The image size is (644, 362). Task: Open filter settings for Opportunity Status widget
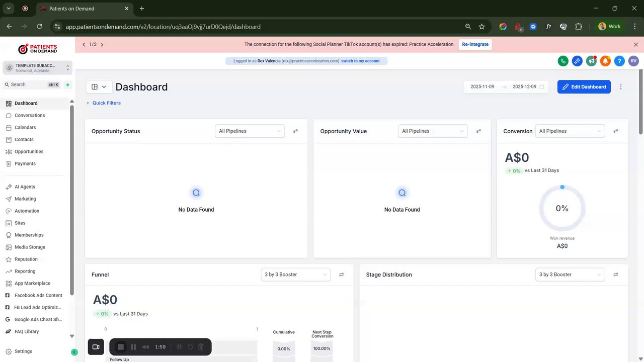295,131
